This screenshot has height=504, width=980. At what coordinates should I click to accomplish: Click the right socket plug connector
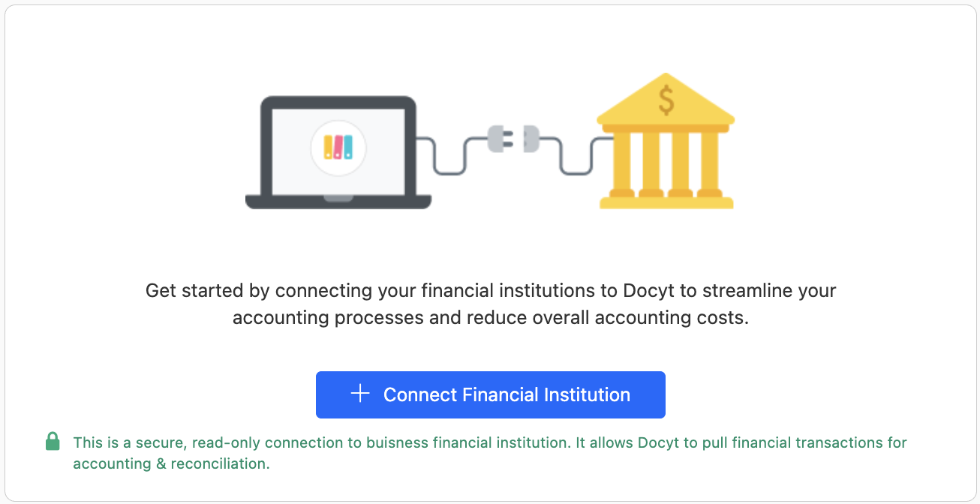point(530,139)
